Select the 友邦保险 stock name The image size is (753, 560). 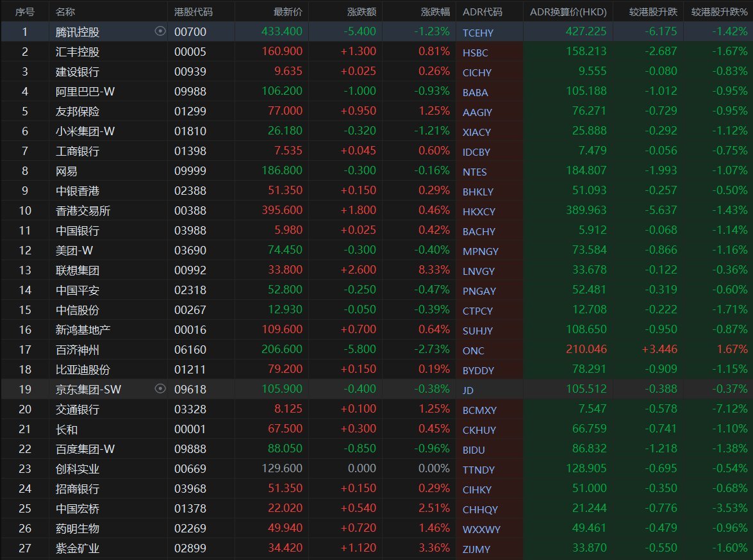pos(78,111)
